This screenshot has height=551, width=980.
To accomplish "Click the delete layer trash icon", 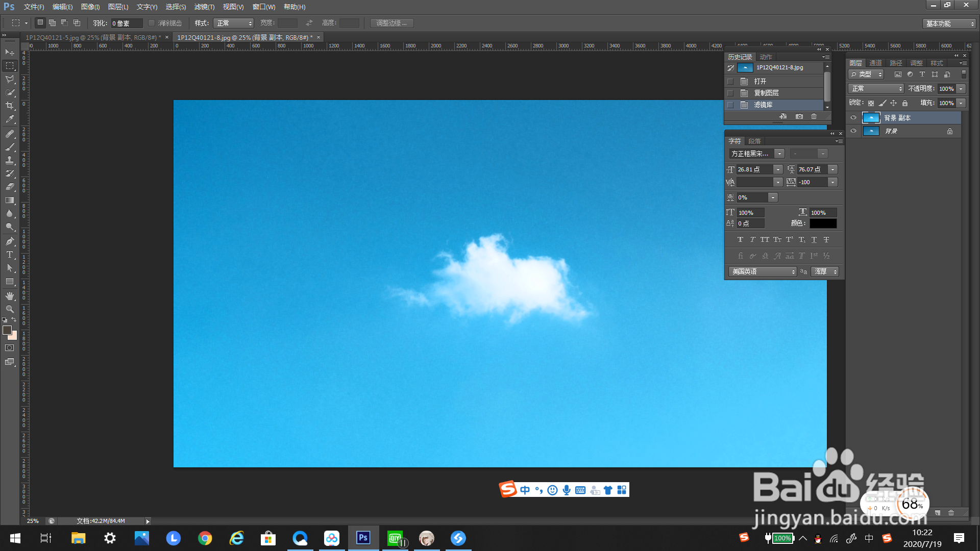I will [x=951, y=513].
